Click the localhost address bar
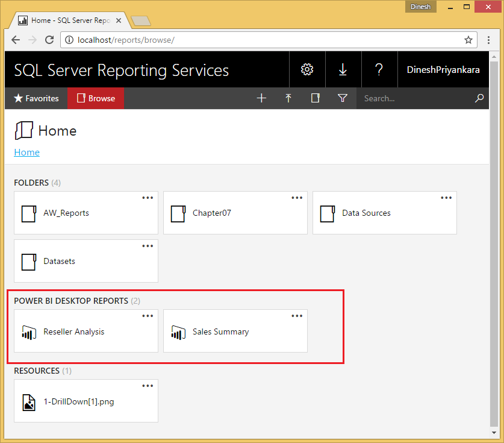 269,40
